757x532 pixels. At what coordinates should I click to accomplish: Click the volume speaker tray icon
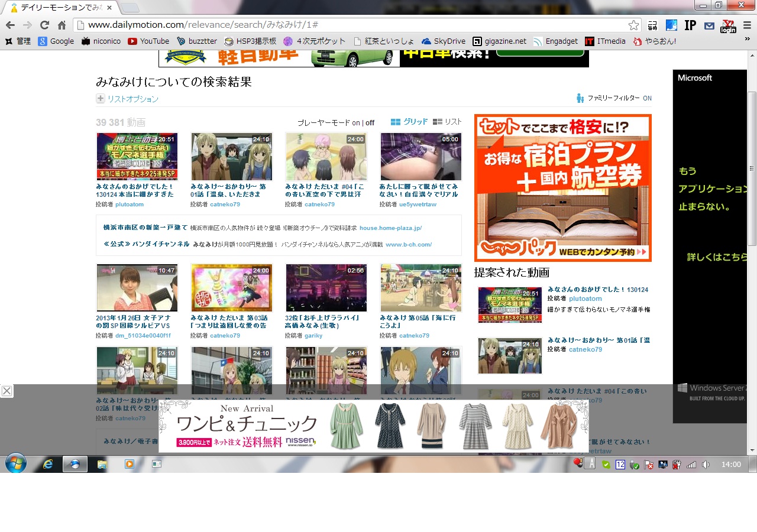tap(706, 465)
